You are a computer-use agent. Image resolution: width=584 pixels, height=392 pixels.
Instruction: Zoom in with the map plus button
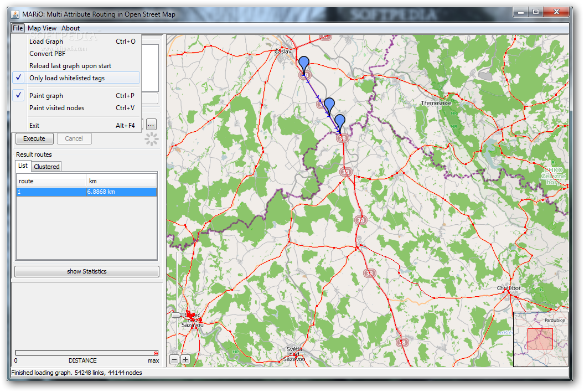185,359
